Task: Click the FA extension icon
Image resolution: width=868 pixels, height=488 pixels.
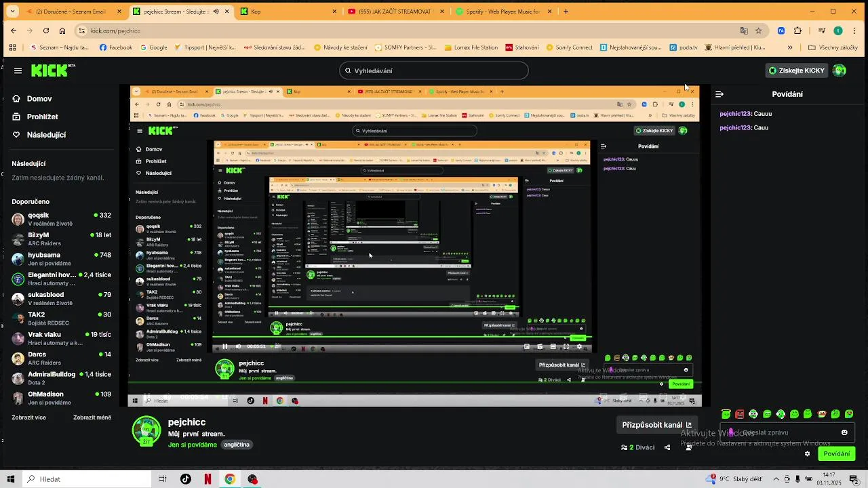Action: 781,30
